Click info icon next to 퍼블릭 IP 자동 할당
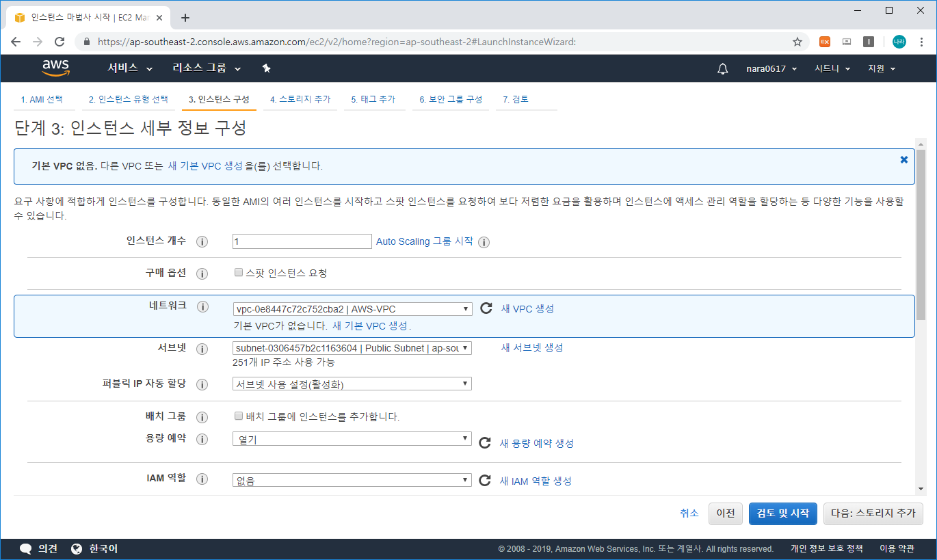Viewport: 937px width, 560px height. click(x=202, y=384)
